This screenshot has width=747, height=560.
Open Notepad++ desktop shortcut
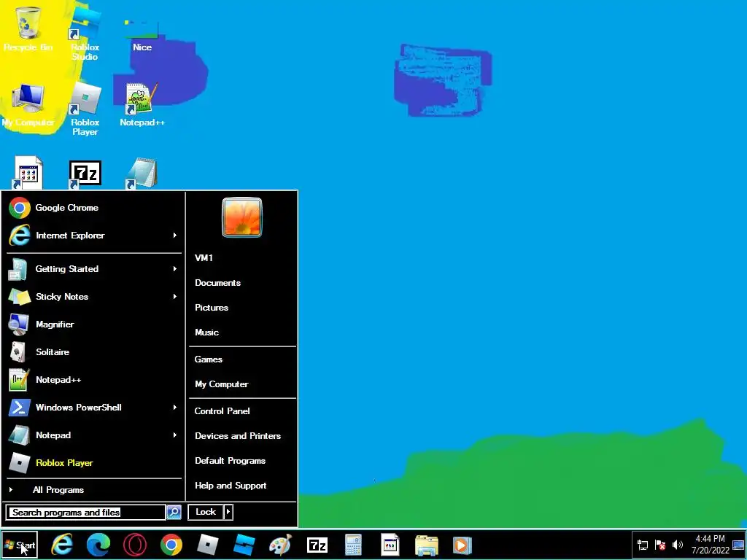142,106
